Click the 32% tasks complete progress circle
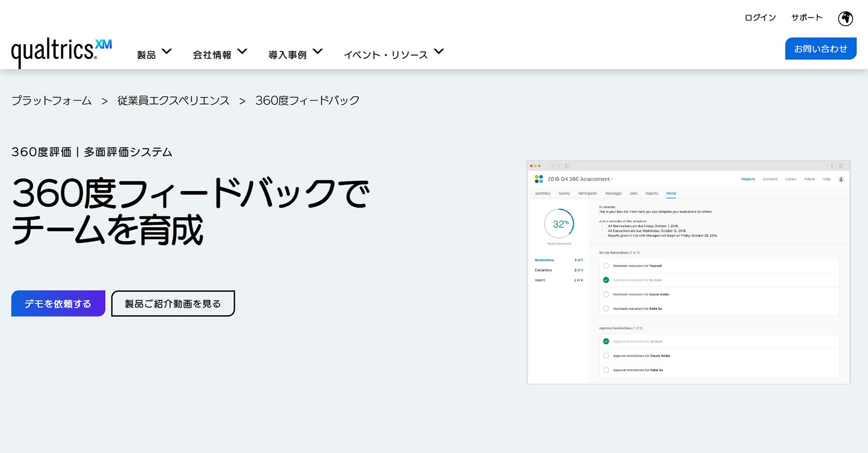868x453 pixels. pos(559,224)
